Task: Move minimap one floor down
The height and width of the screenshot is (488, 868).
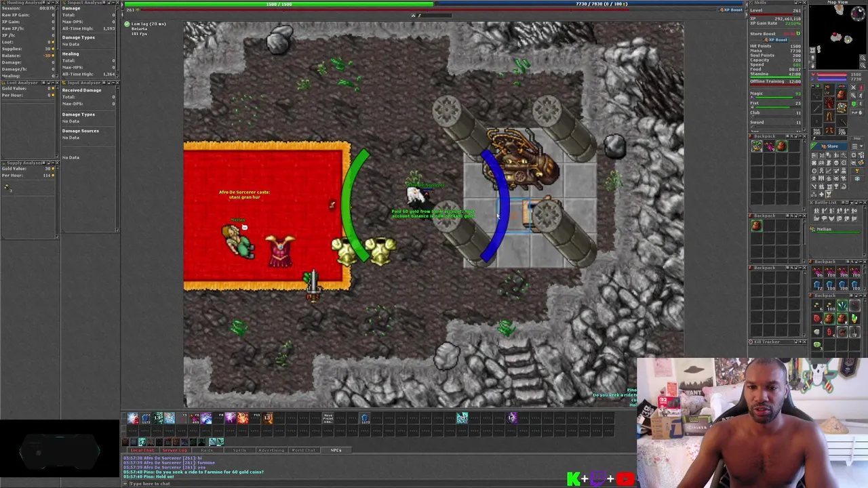Action: (x=812, y=66)
